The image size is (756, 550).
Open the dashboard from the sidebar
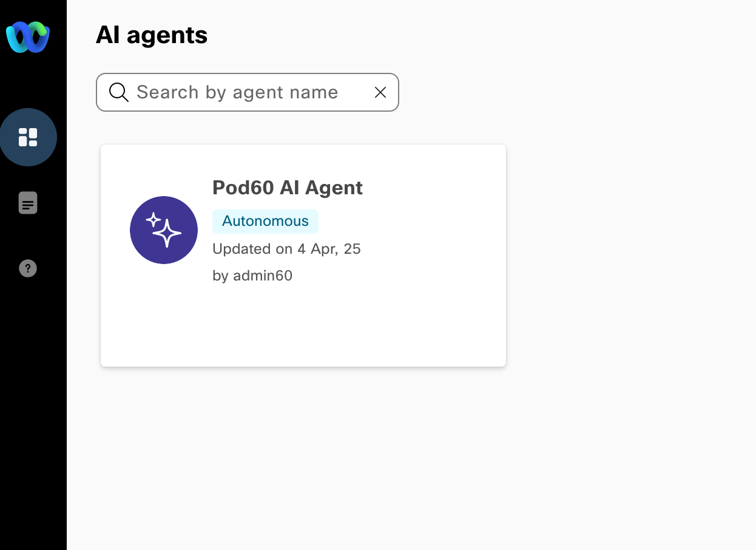28,137
